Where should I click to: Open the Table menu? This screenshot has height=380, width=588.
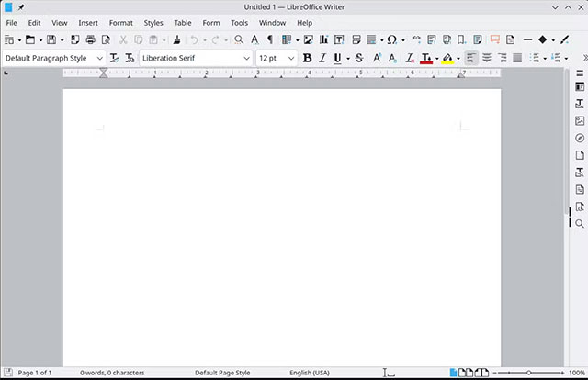click(x=183, y=23)
